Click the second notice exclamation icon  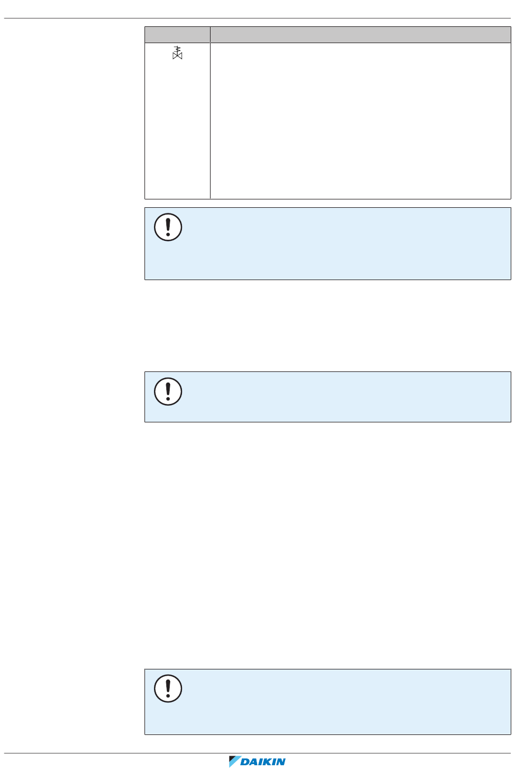point(168,392)
